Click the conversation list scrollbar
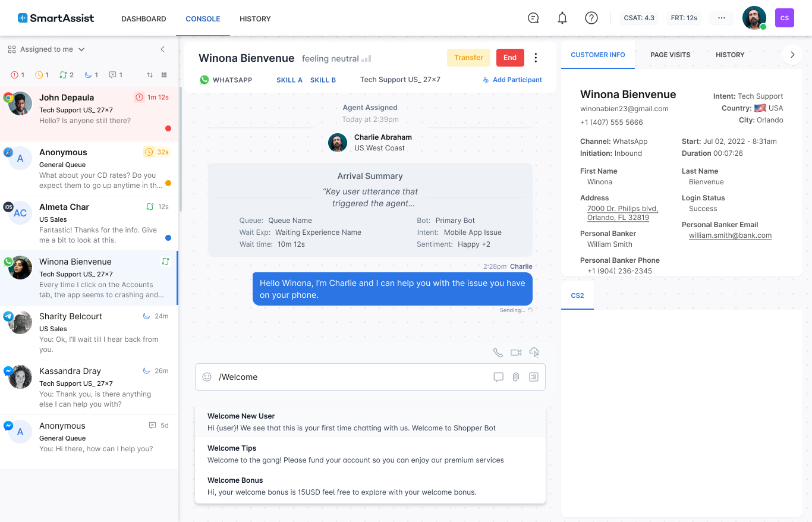Viewport: 812px width, 522px height. [180, 149]
